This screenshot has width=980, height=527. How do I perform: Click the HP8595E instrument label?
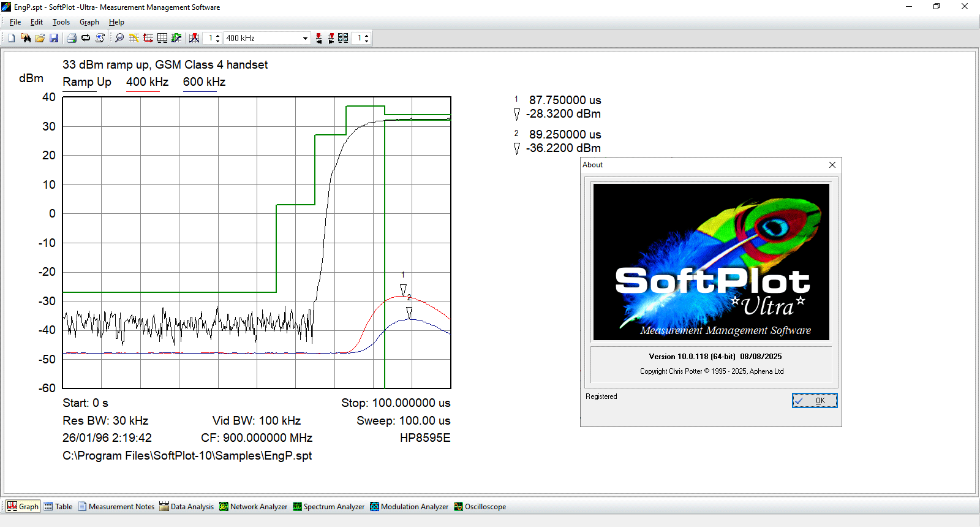[425, 438]
